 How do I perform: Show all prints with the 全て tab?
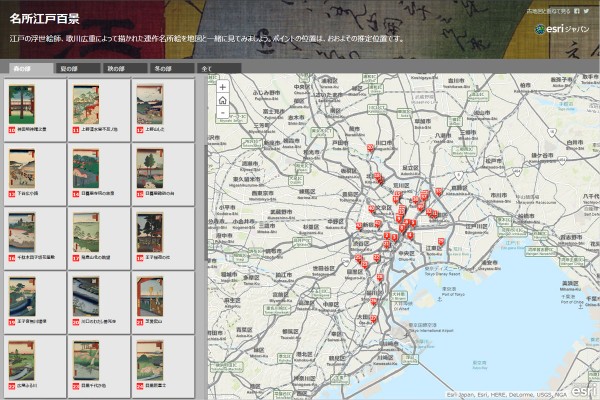[x=209, y=68]
